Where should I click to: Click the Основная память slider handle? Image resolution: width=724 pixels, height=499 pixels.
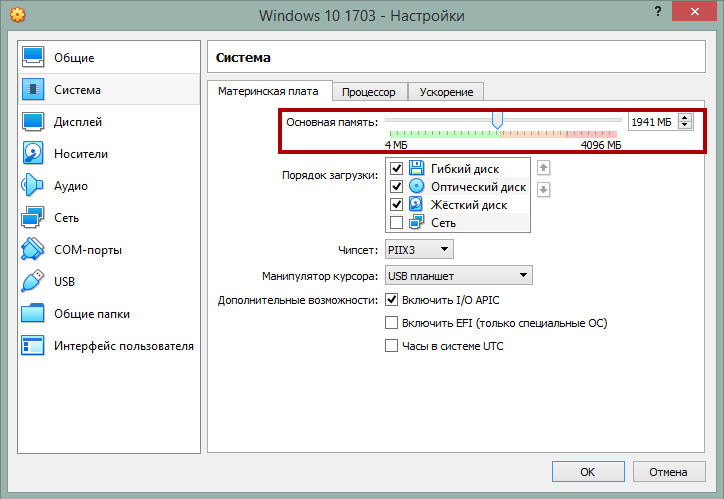click(497, 120)
